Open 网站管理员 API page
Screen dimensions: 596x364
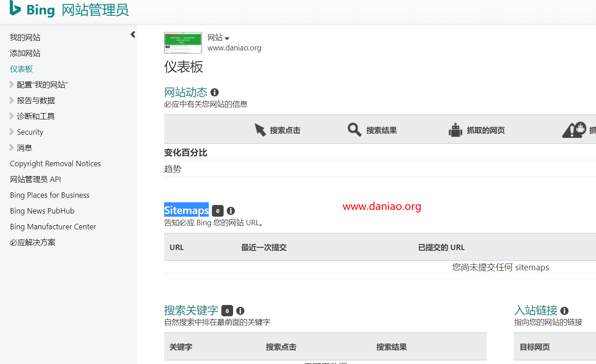(36, 179)
